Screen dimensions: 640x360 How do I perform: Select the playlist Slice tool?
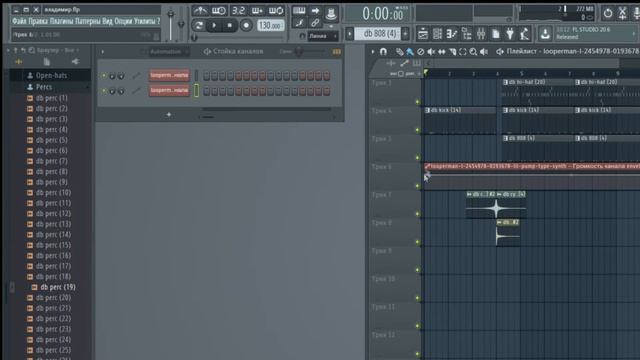(452, 51)
